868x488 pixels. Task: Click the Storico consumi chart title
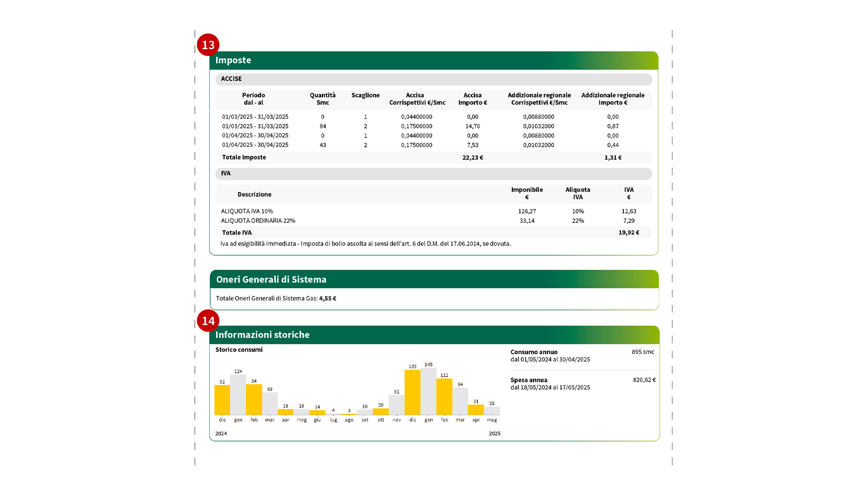tap(239, 350)
